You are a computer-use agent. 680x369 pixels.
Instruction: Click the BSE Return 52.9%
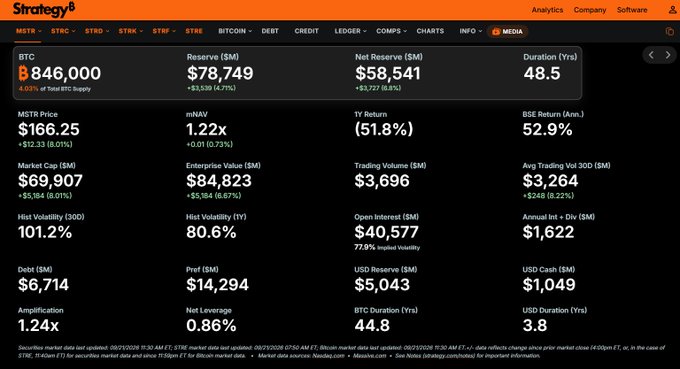pyautogui.click(x=548, y=129)
